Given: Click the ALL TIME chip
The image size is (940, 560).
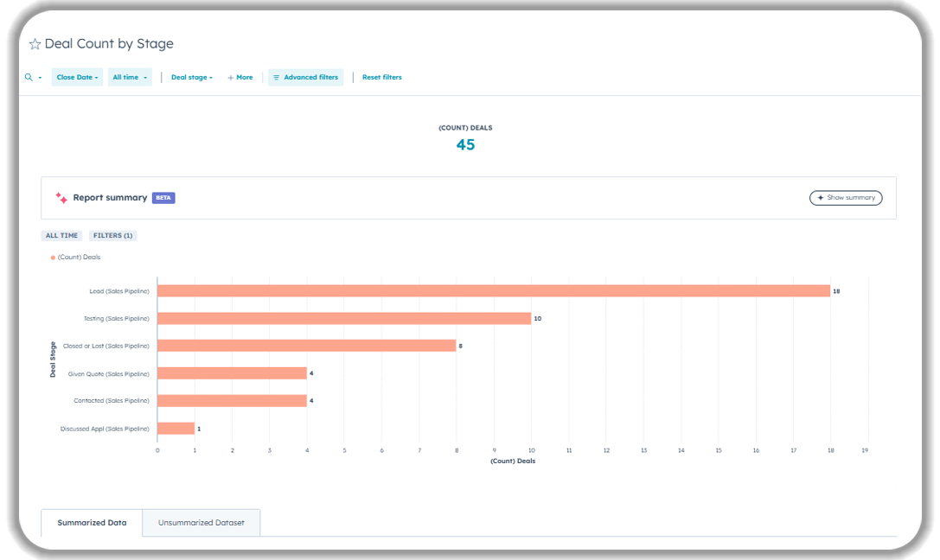Looking at the screenshot, I should [x=61, y=235].
